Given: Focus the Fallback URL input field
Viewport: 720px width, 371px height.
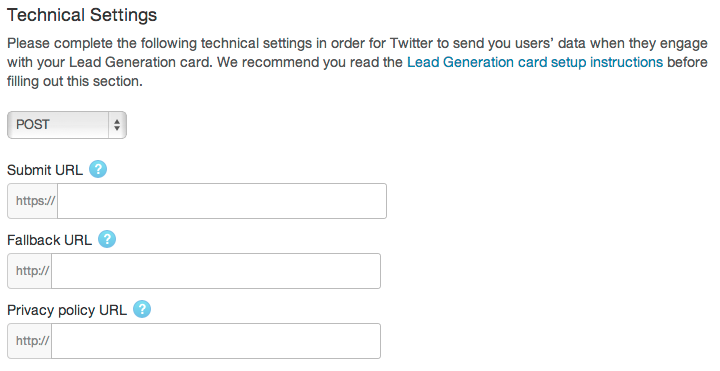Looking at the screenshot, I should tap(216, 271).
